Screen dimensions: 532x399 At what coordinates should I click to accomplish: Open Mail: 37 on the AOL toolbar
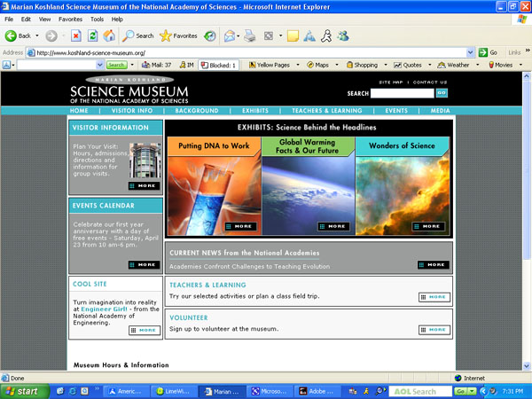tap(156, 65)
